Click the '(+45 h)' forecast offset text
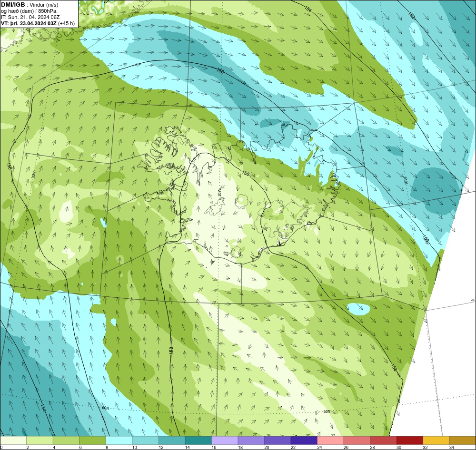The height and width of the screenshot is (450, 476). [67, 23]
